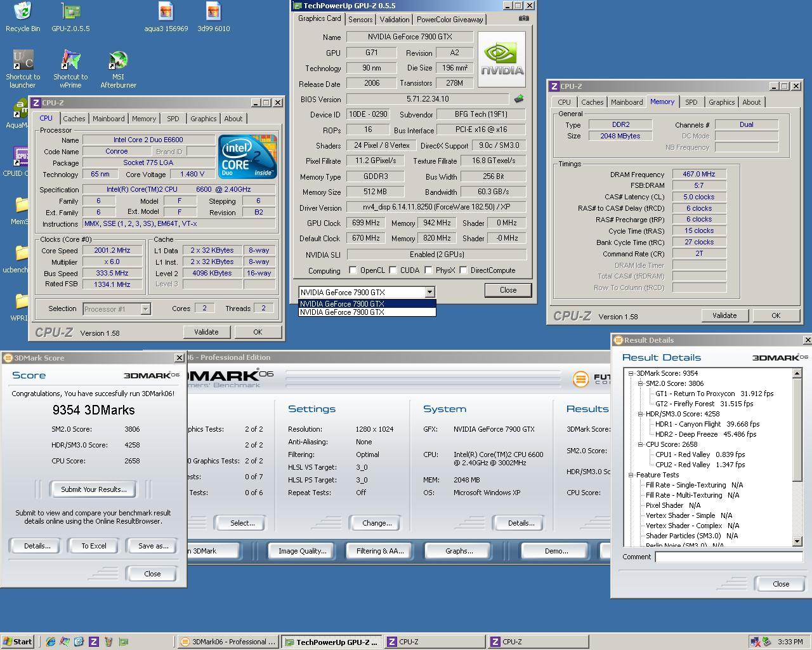Select the highlighted GeForce 7900 GTX entry
The width and height of the screenshot is (812, 650).
pyautogui.click(x=367, y=303)
